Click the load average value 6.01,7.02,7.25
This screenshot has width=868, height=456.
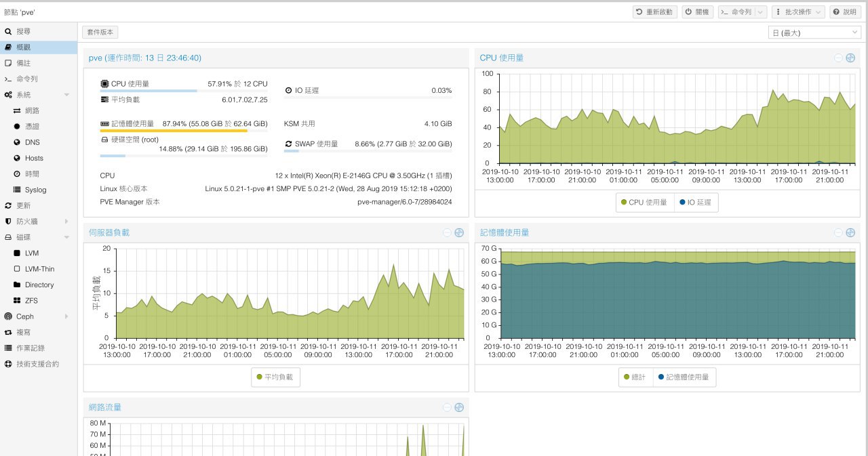pos(245,100)
